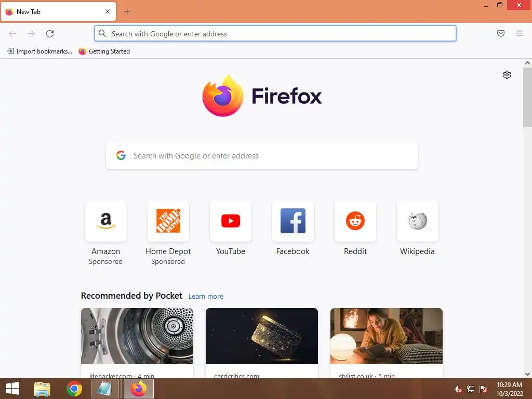Launch Google Chrome from taskbar

pos(74,389)
